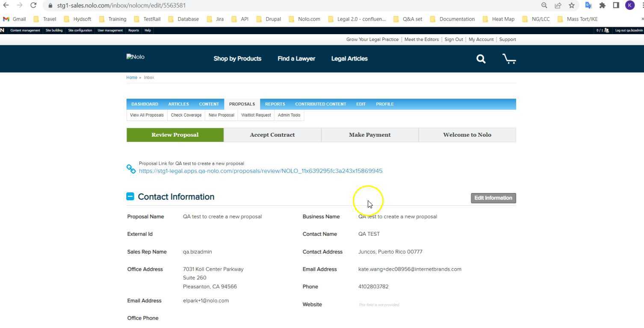Open Shop by Products menu
Screen dimensions: 644x328
pos(237,59)
